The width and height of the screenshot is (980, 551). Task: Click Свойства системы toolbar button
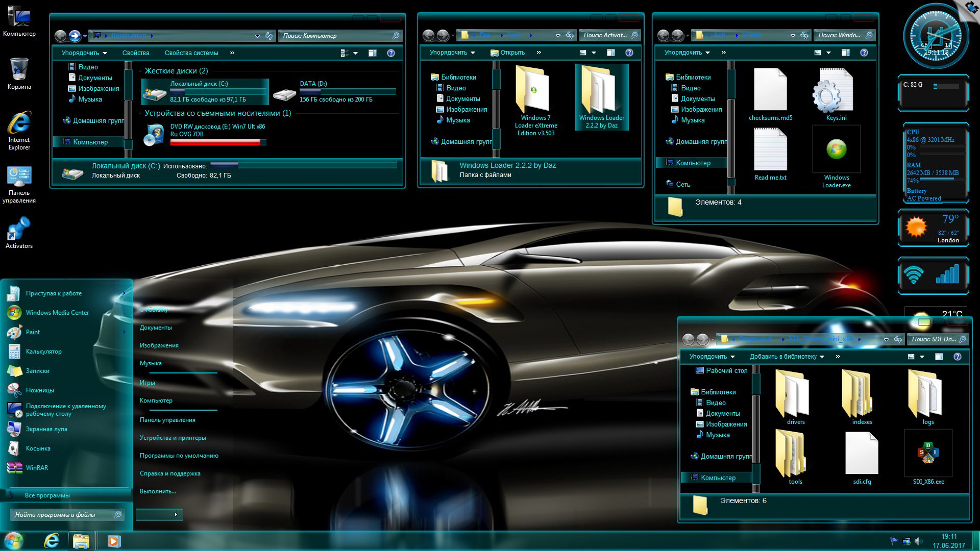pos(191,53)
